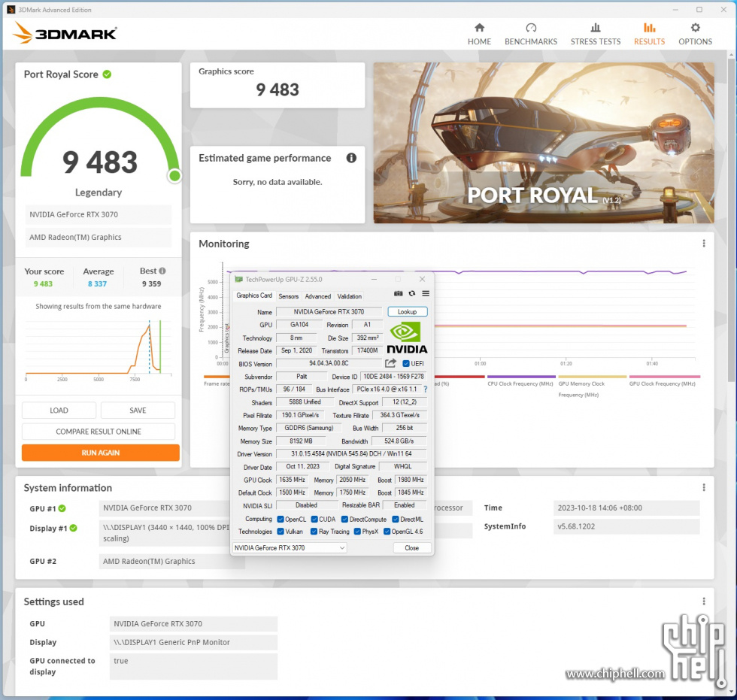Click the yellow GPU Memory Clock legend bar
Image resolution: width=737 pixels, height=700 pixels.
pos(593,376)
